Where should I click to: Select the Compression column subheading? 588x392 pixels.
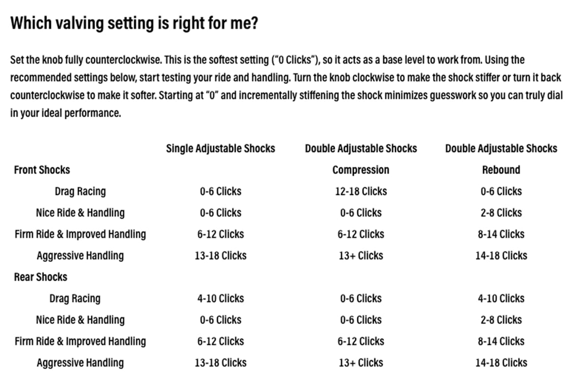[361, 170]
